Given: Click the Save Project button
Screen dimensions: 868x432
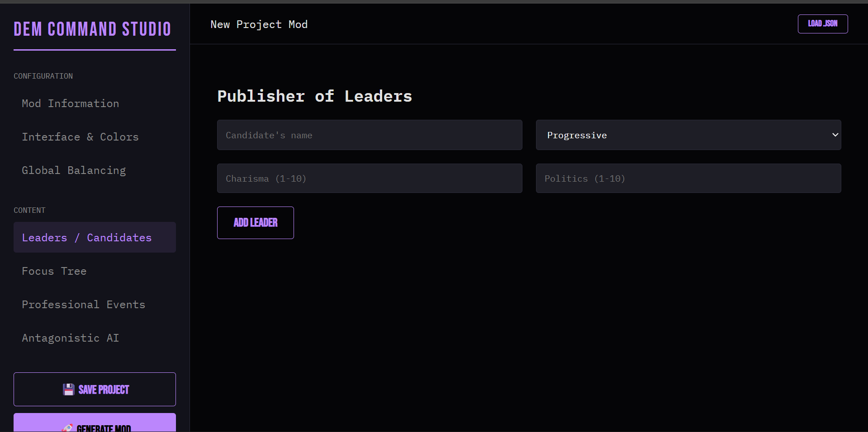Looking at the screenshot, I should [x=95, y=389].
